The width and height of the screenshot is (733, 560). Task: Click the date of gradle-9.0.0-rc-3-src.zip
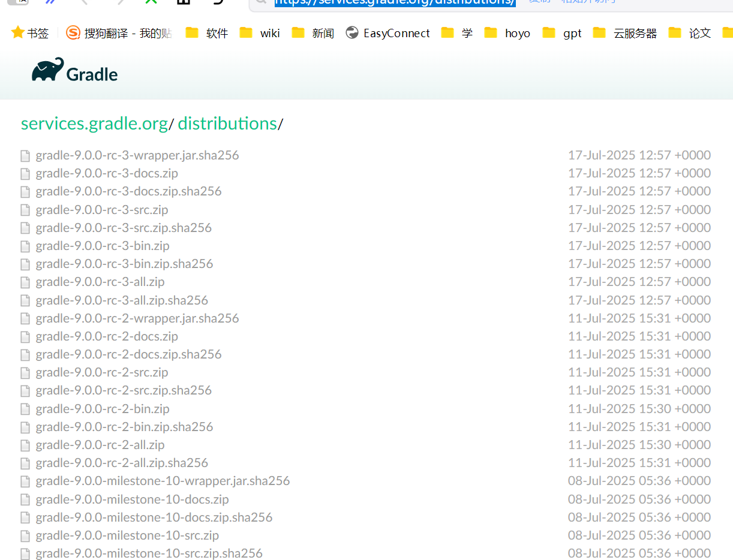coord(639,210)
